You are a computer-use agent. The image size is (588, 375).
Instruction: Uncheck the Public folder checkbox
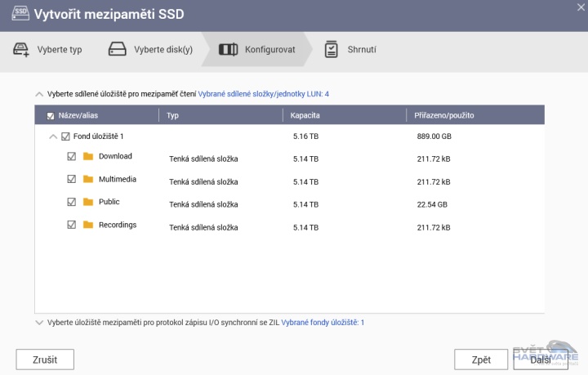point(71,202)
